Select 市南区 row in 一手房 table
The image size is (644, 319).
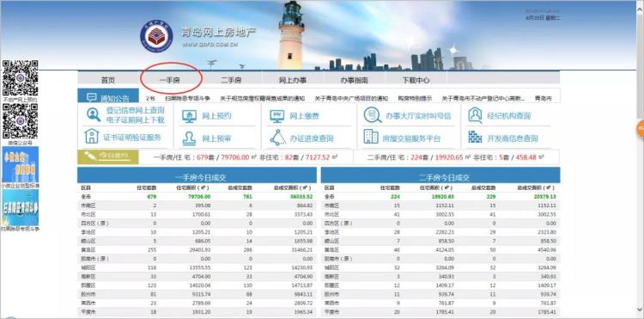(197, 206)
